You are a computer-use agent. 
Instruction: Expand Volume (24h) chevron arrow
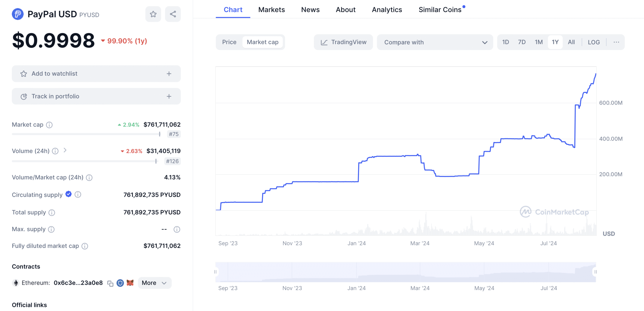point(65,150)
